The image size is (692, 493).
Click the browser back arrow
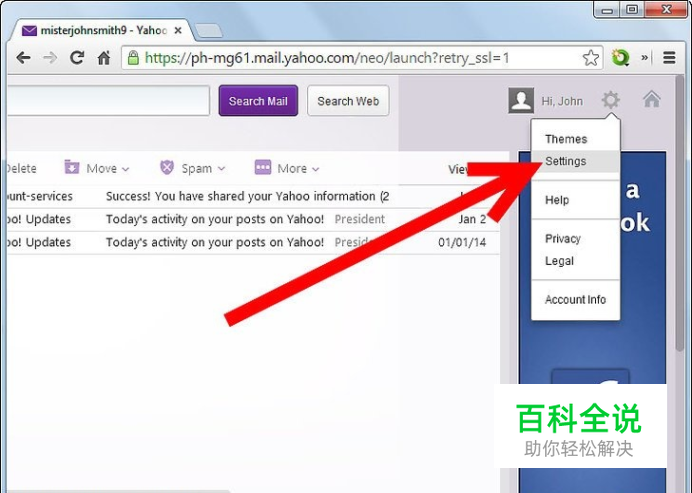click(23, 58)
